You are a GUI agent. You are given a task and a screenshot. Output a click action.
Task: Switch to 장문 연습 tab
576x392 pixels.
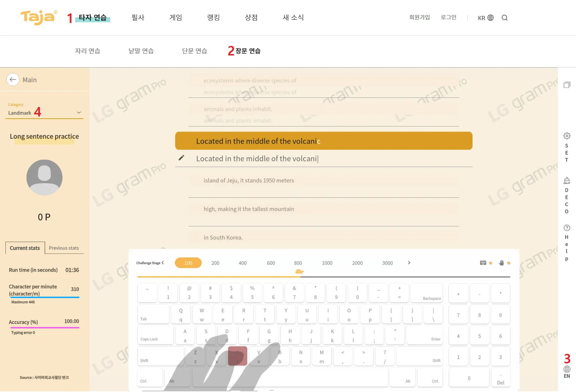click(248, 51)
